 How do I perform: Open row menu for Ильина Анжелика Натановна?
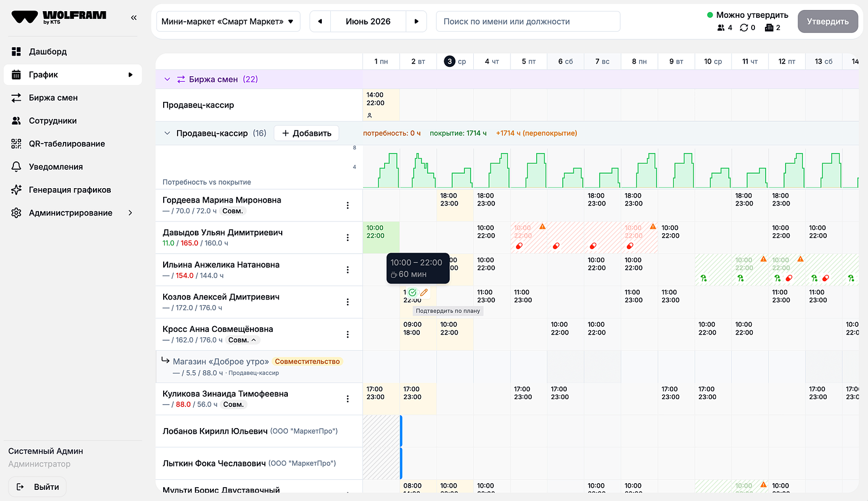coord(347,270)
